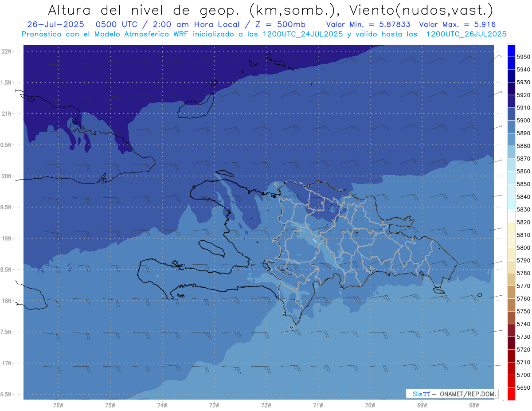Click the '5870' legend label

point(523,159)
